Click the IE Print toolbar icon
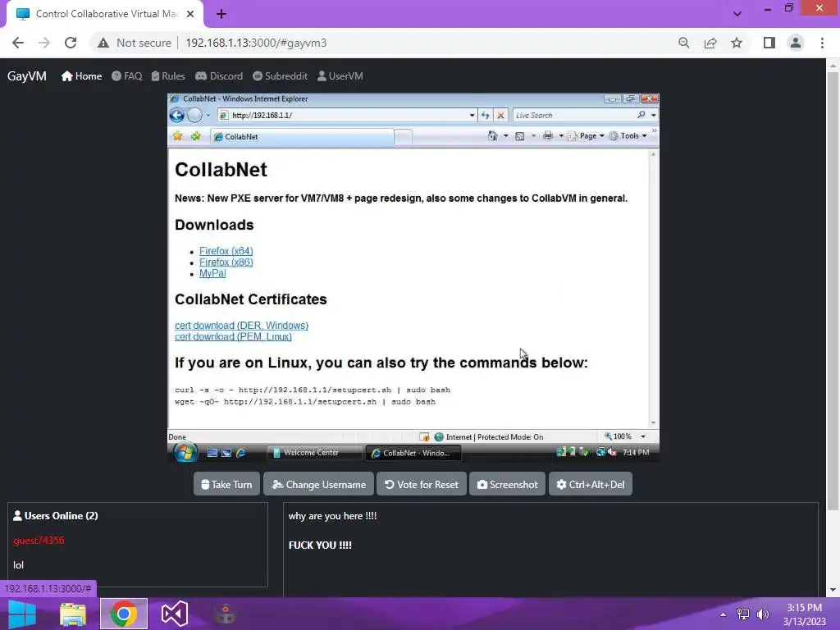The width and height of the screenshot is (840, 630). click(547, 136)
